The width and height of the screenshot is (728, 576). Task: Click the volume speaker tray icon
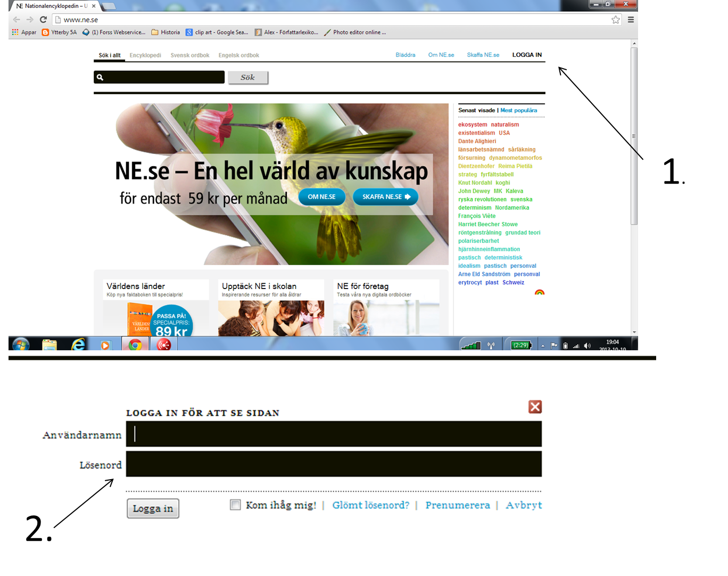(x=587, y=345)
